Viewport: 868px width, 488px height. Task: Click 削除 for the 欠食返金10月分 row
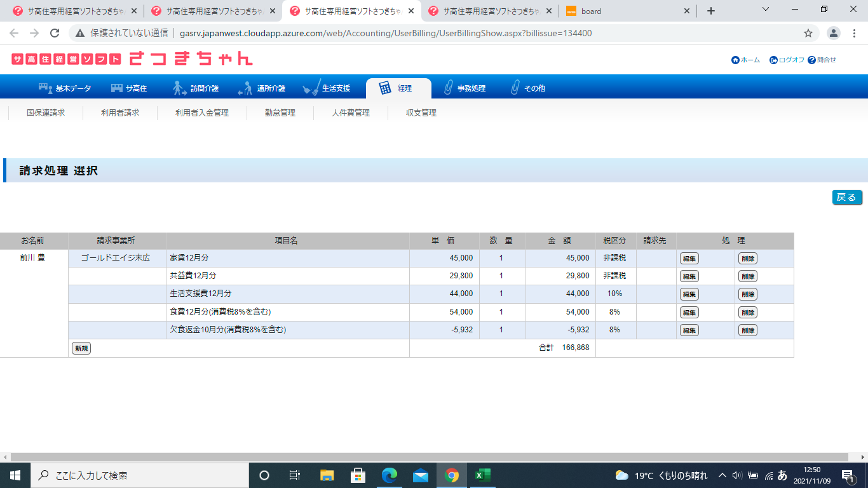click(x=747, y=330)
